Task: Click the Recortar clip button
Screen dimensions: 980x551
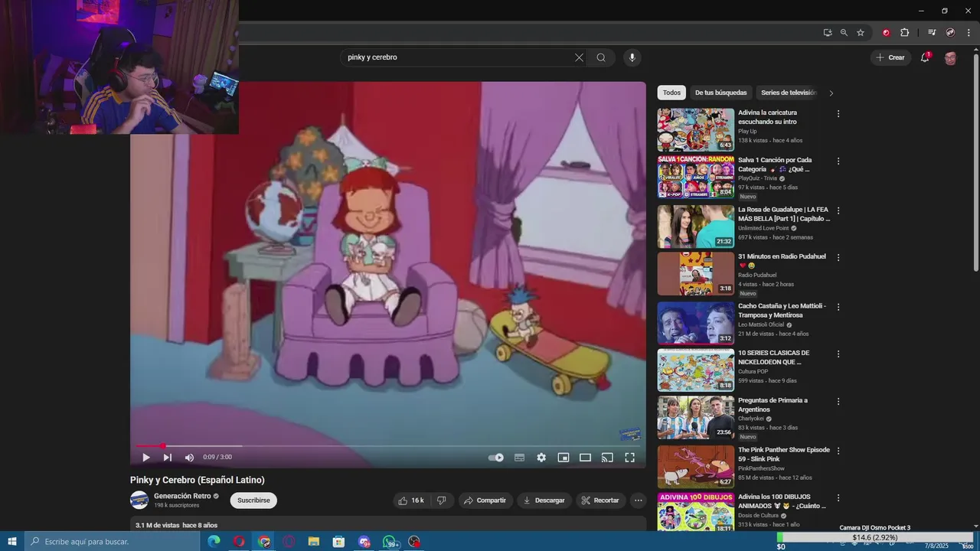Action: (x=600, y=500)
